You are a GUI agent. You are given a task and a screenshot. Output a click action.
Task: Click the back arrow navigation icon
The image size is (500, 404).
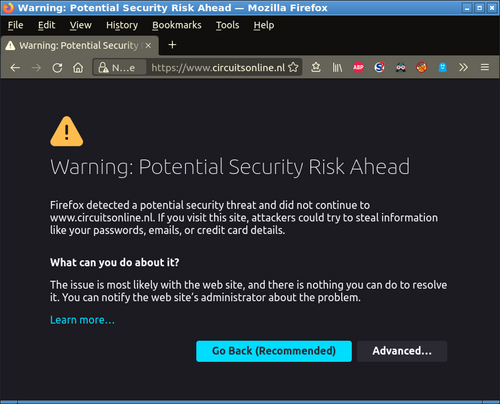click(15, 68)
